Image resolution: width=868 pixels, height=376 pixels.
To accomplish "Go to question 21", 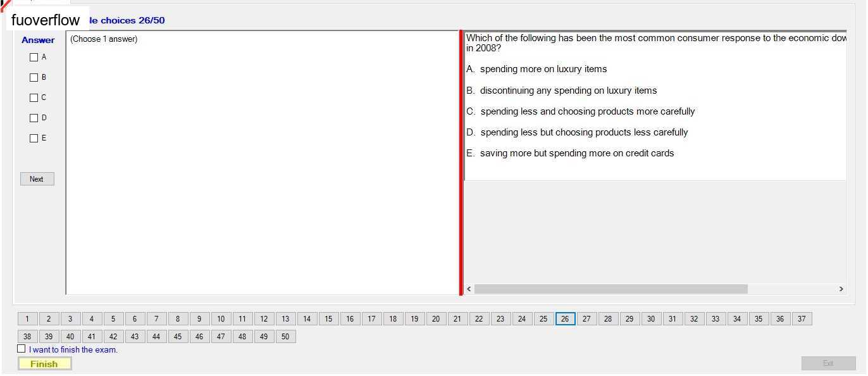I will 457,319.
